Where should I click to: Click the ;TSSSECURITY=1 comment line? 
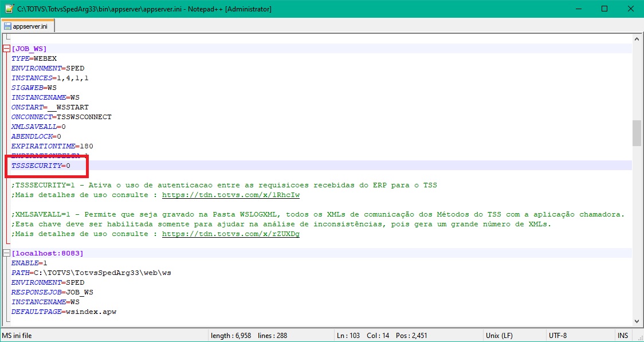click(x=224, y=185)
